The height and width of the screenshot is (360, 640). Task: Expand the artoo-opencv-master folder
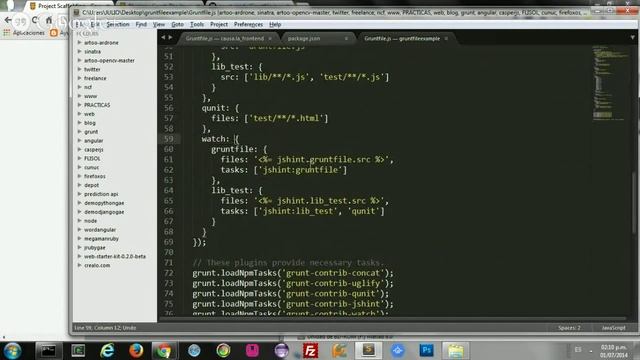pos(80,60)
